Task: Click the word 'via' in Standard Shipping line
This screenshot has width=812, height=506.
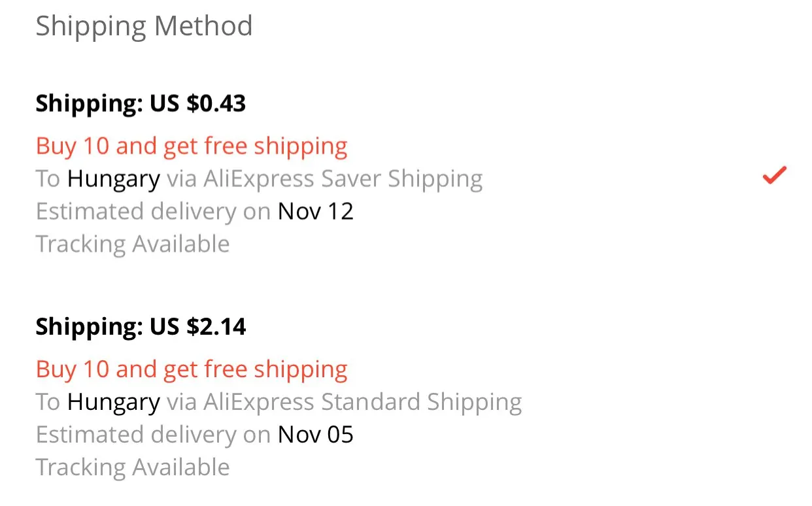Action: pos(181,402)
